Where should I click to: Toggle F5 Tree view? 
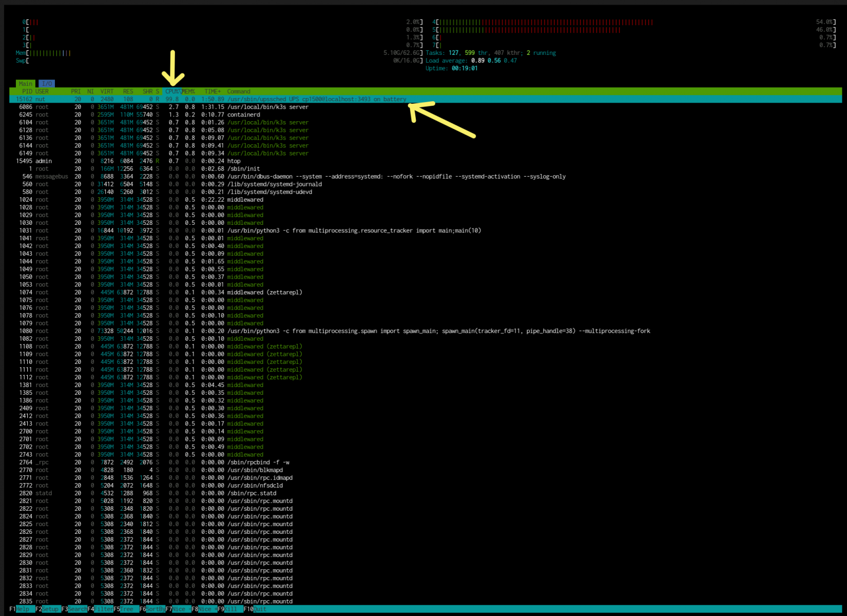coord(126,609)
